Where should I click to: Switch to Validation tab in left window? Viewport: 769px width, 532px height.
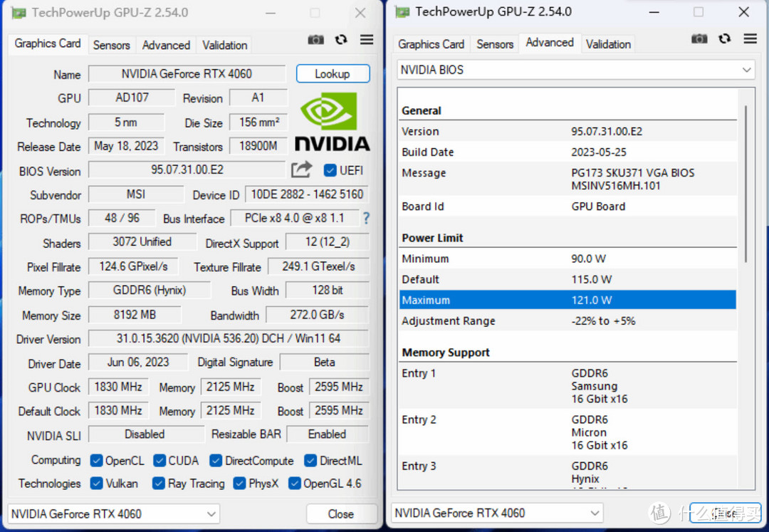pyautogui.click(x=224, y=45)
